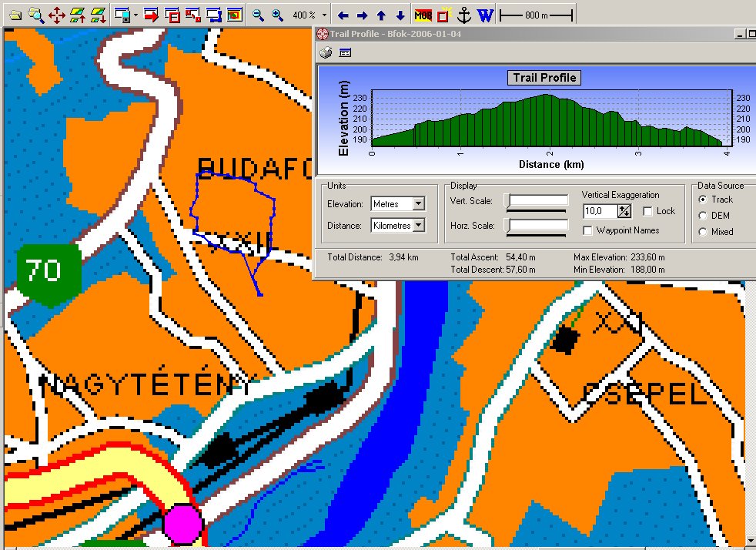
Task: Click the map layer down-arrow icon
Action: (x=99, y=15)
